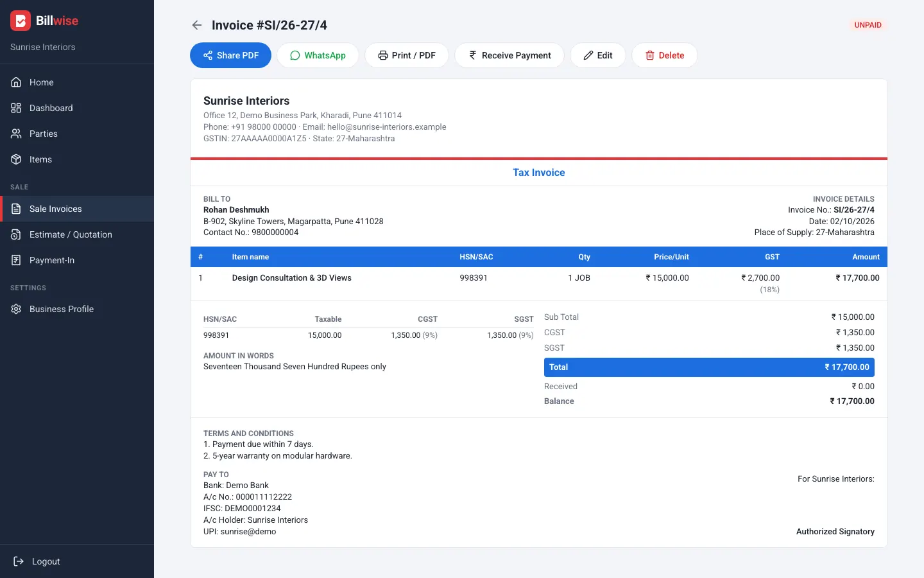The width and height of the screenshot is (924, 578).
Task: Click the rupee icon in Receive Payment
Action: point(473,55)
